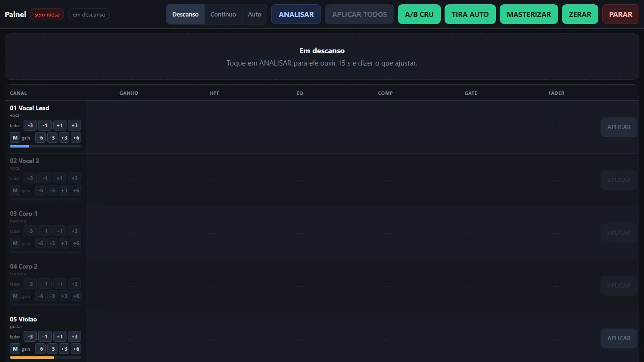Cut 01 Vocal Lead gain by 3
The width and height of the screenshot is (644, 362).
pyautogui.click(x=52, y=138)
